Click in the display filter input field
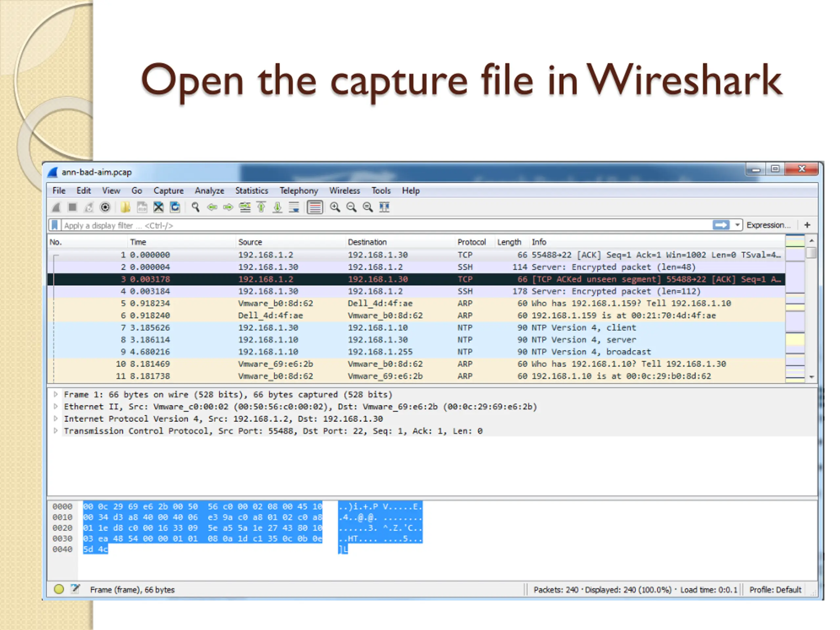The image size is (840, 630). (x=386, y=225)
